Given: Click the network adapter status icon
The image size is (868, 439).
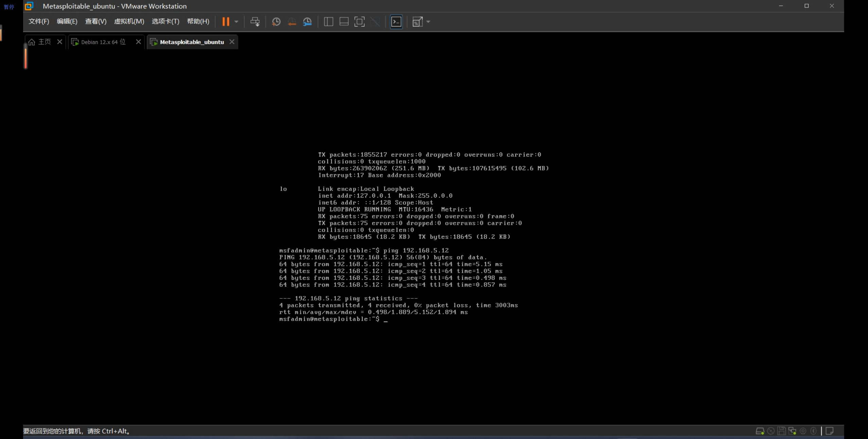Looking at the screenshot, I should (792, 431).
